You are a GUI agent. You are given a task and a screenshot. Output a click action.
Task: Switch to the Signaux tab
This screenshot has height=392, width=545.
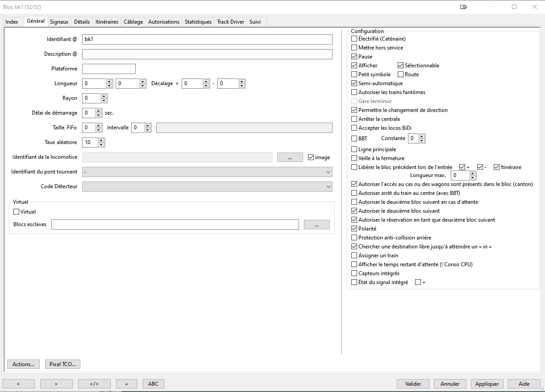coord(59,22)
